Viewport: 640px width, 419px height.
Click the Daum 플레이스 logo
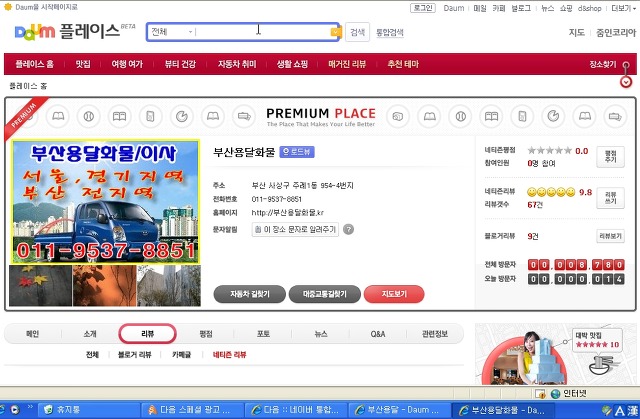click(75, 31)
